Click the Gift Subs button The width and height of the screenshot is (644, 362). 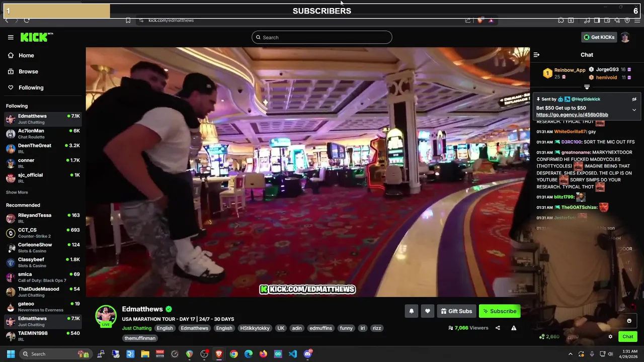coord(456,311)
